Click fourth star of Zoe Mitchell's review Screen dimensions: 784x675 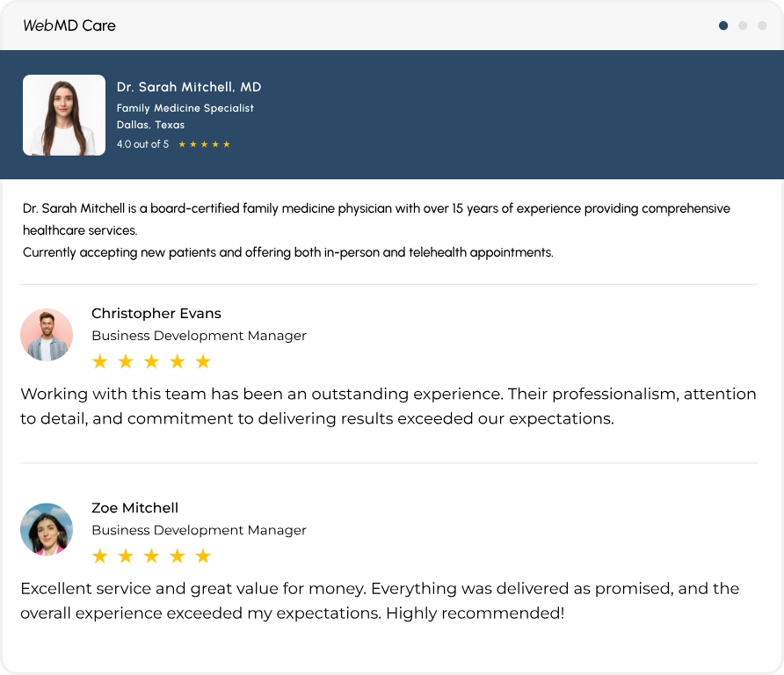click(177, 555)
